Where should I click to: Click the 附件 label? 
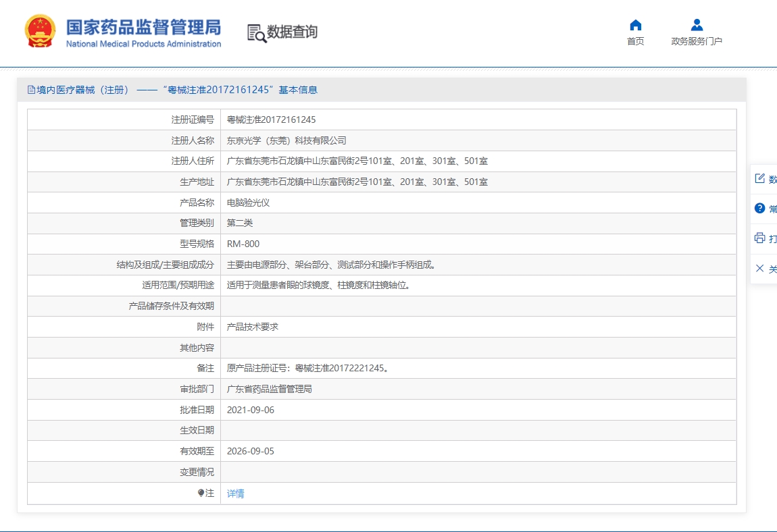click(205, 327)
